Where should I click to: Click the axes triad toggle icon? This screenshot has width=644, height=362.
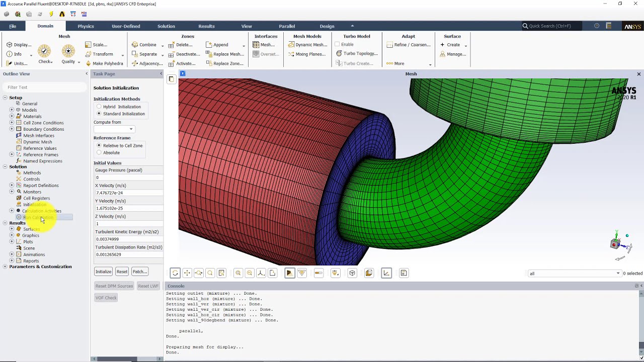(386, 273)
